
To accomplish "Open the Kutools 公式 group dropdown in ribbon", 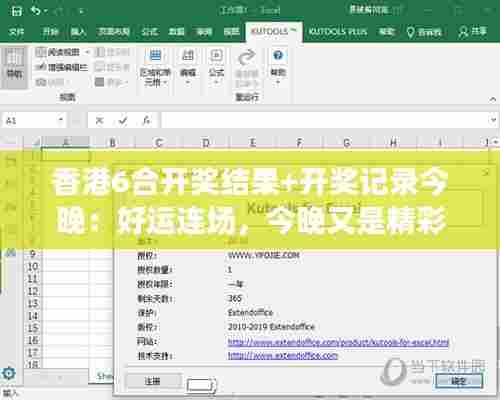I will pos(216,68).
